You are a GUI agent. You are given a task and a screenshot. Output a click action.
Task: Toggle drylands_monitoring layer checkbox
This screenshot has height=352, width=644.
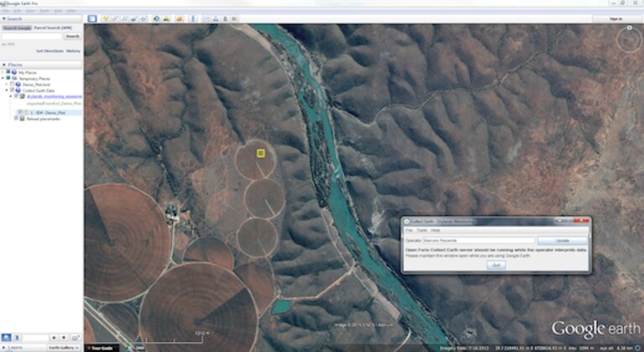(16, 96)
